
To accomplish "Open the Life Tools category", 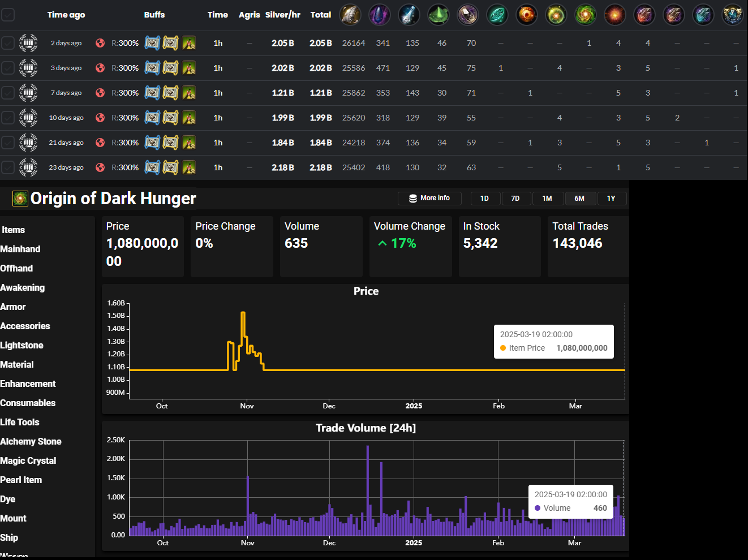I will point(20,423).
